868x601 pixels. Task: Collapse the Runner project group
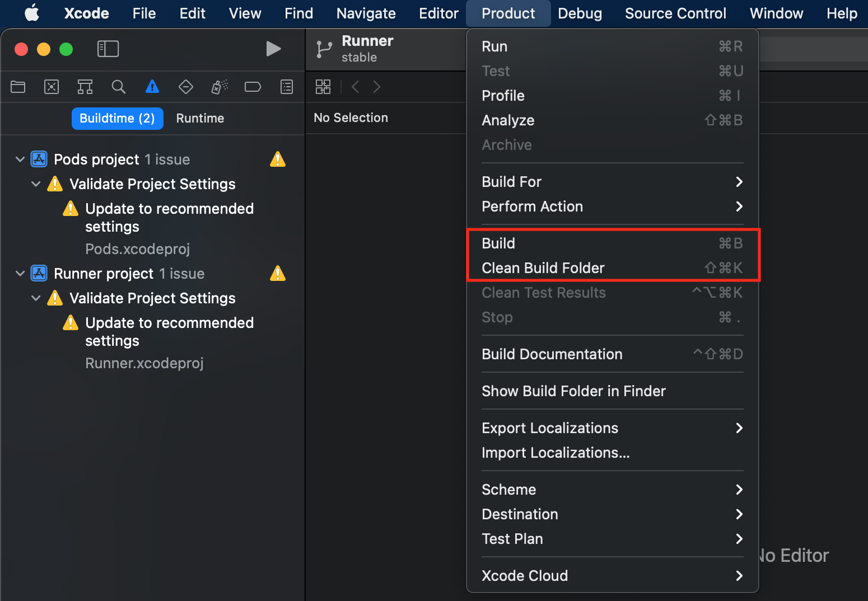(20, 274)
